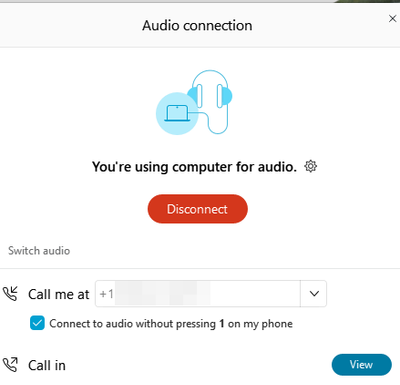
Task: Click the +1 country code prefix
Action: click(x=107, y=294)
